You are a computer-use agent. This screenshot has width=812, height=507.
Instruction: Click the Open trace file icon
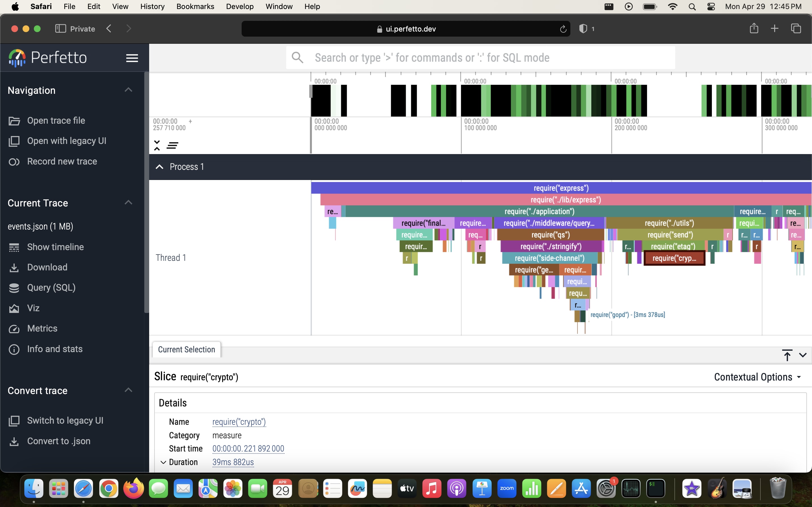pyautogui.click(x=14, y=121)
